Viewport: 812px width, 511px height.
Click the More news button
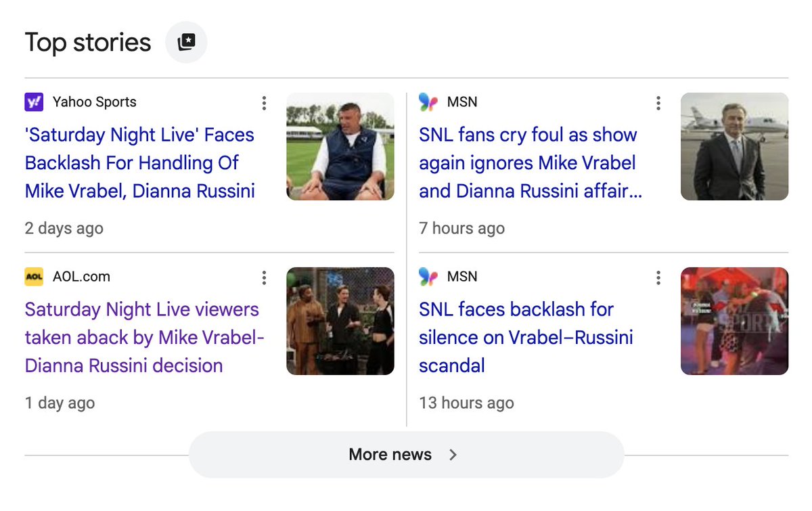(x=406, y=455)
